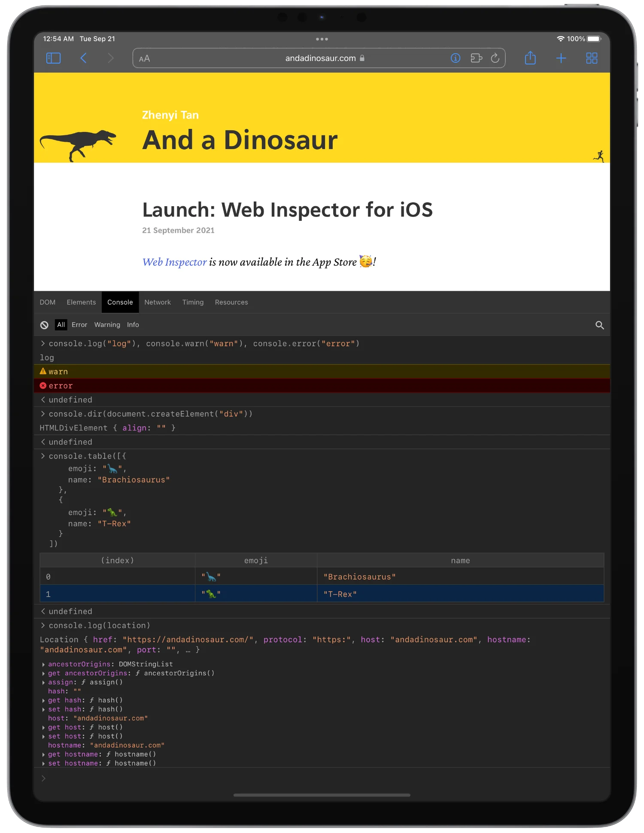The height and width of the screenshot is (833, 644).
Task: Click the dinosaur silhouette logo
Action: [x=78, y=145]
